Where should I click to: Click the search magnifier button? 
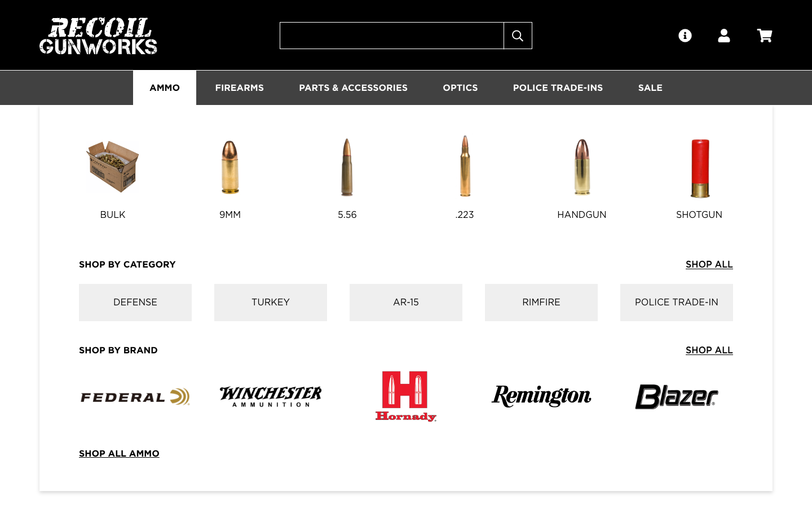click(x=518, y=36)
